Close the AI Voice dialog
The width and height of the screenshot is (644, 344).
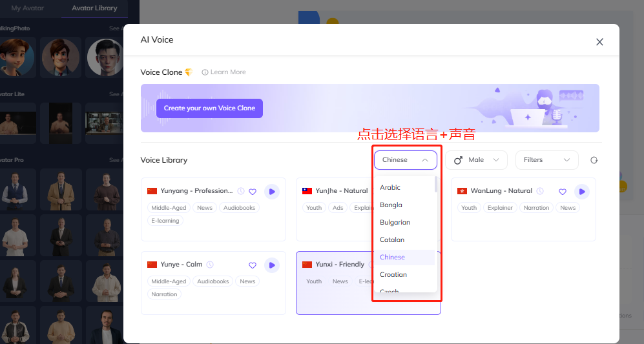point(599,42)
